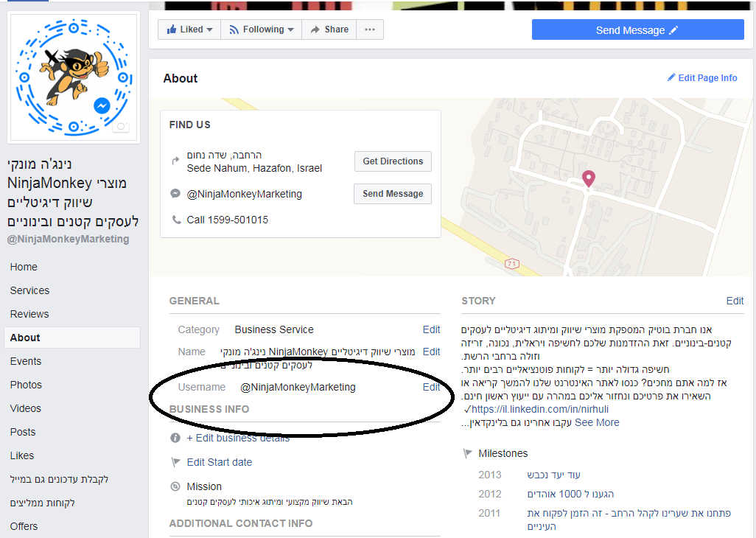The height and width of the screenshot is (538, 756).
Task: Open Photos in the sidebar
Action: 26,385
